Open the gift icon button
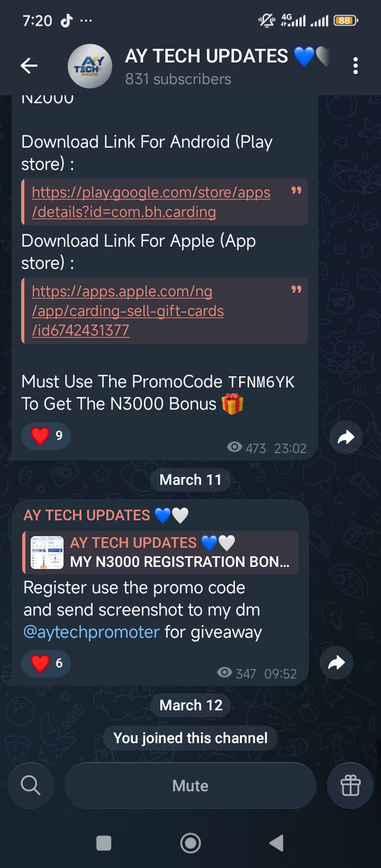381x868 pixels. pyautogui.click(x=350, y=785)
